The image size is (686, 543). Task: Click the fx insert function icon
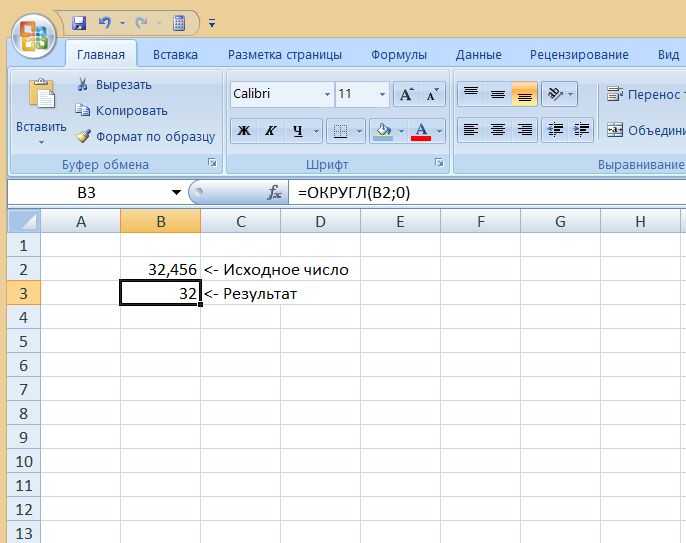[x=274, y=192]
